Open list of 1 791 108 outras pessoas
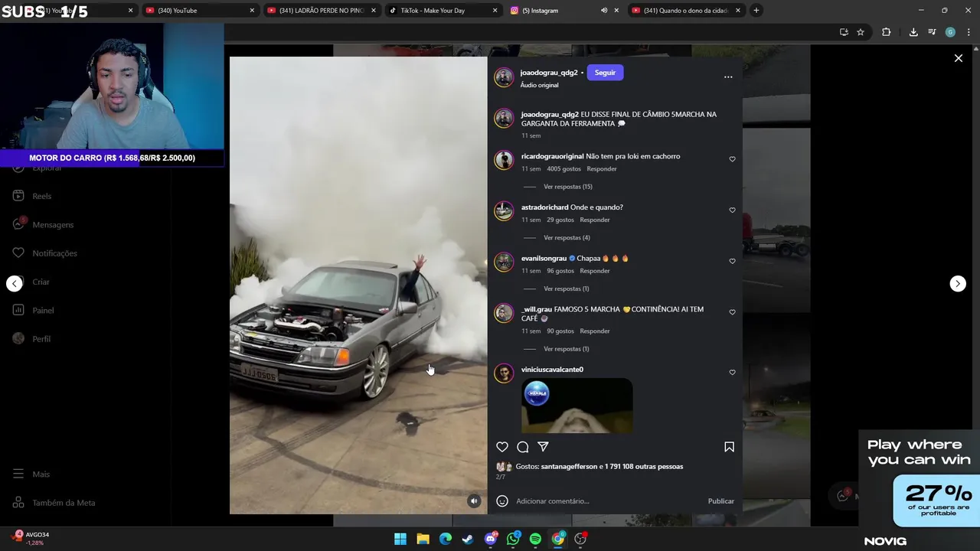 tap(644, 467)
